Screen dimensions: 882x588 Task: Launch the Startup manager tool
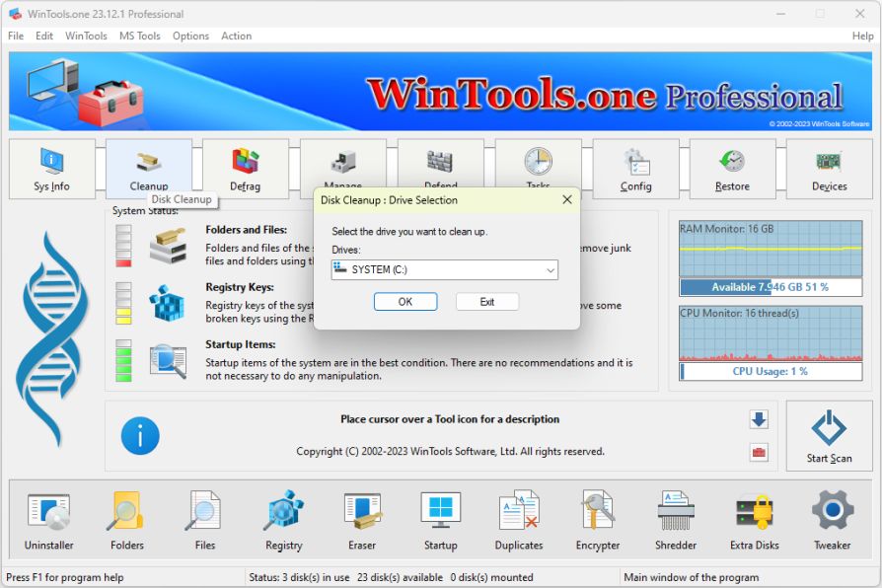(440, 520)
